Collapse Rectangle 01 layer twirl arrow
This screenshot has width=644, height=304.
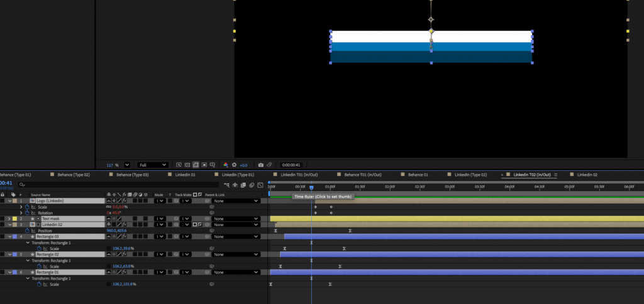pos(10,273)
